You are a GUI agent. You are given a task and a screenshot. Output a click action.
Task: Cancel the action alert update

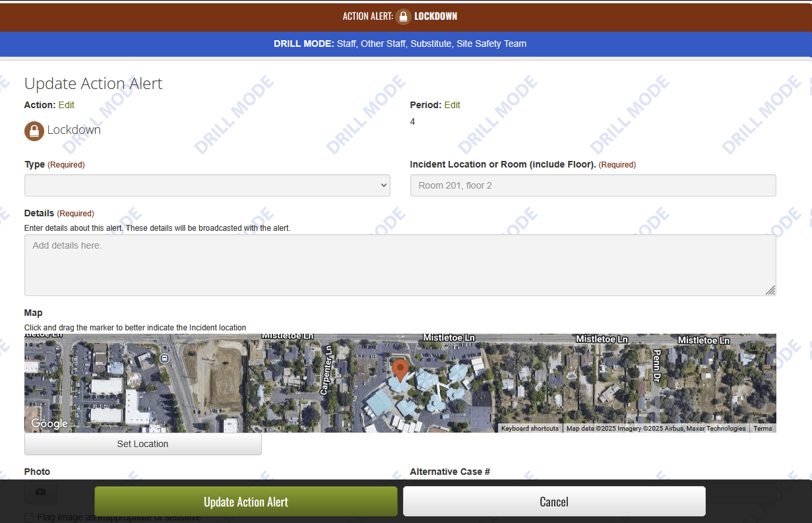coord(554,502)
